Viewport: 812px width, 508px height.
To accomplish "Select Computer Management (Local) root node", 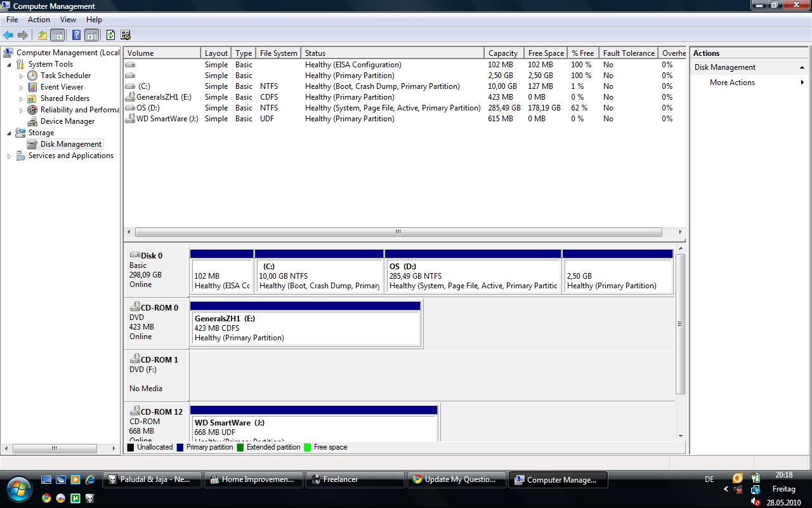I will (67, 53).
